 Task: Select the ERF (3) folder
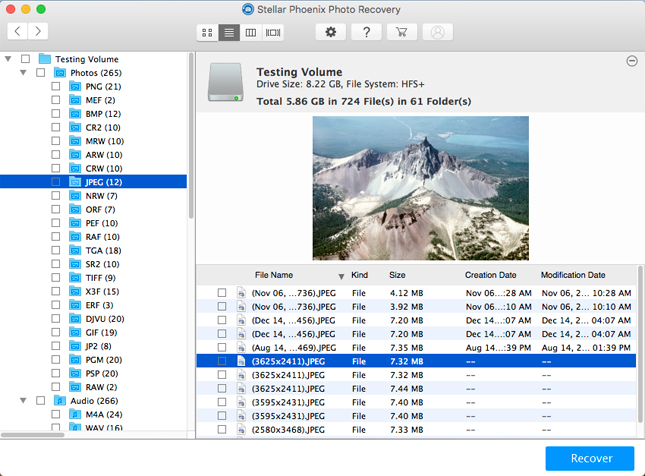[99, 305]
